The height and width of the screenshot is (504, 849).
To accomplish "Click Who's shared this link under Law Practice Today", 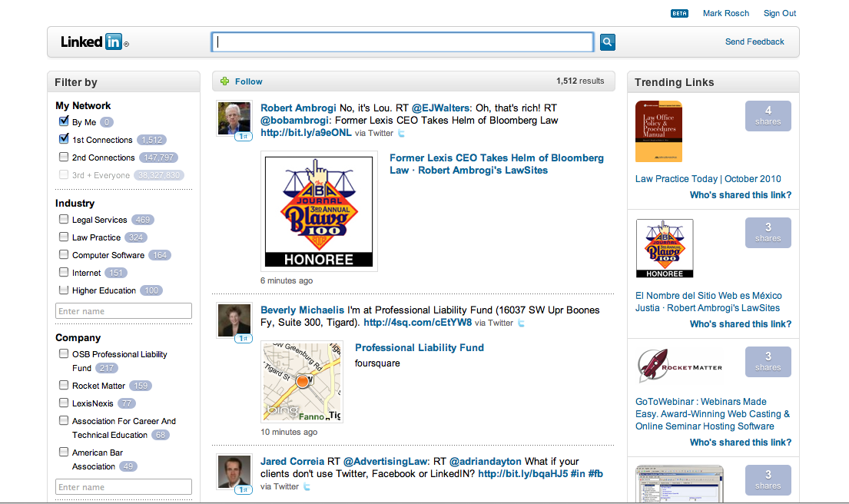I will click(741, 195).
